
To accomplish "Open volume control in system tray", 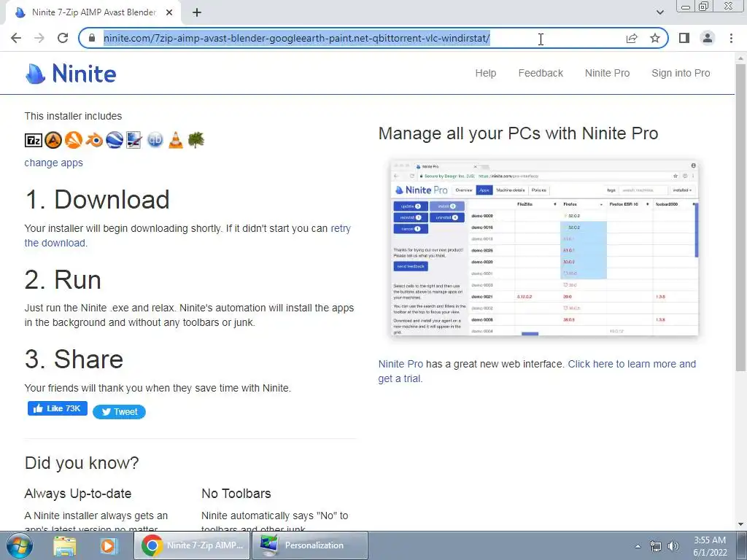I will pyautogui.click(x=673, y=546).
